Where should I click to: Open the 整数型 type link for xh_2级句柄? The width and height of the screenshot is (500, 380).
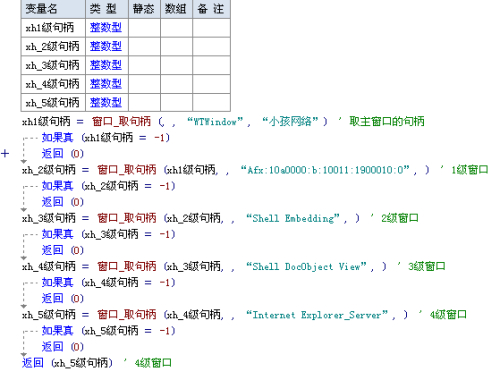pos(106,46)
